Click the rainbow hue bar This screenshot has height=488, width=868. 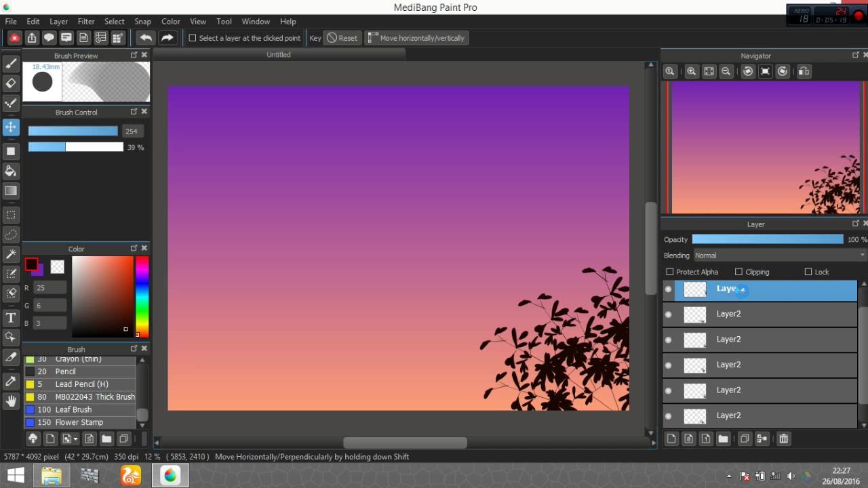(x=142, y=297)
